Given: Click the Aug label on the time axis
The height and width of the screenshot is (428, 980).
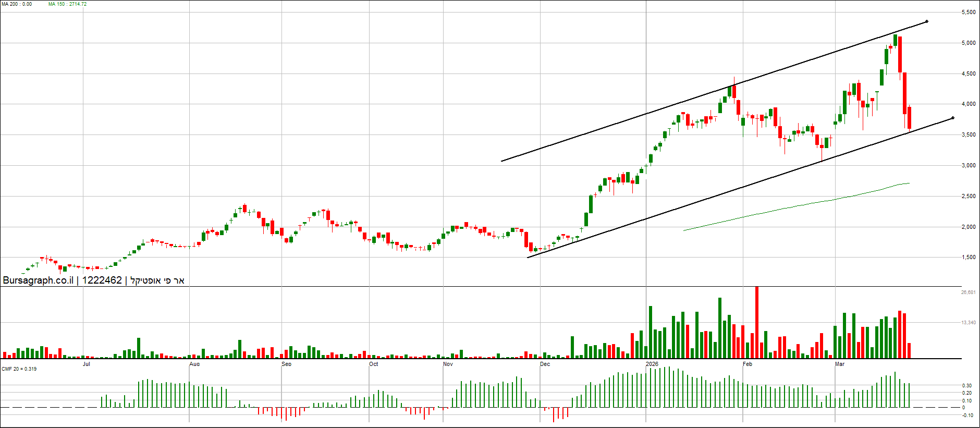Looking at the screenshot, I should pyautogui.click(x=194, y=364).
